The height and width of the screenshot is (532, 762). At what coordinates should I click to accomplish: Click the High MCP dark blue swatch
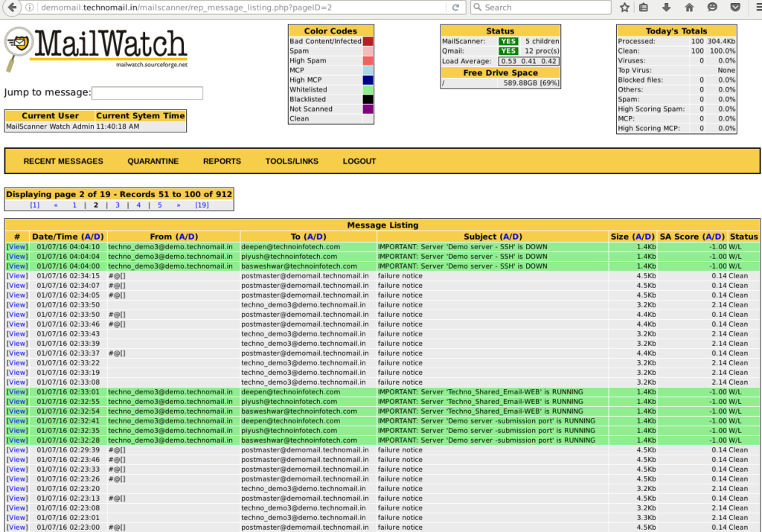point(368,80)
